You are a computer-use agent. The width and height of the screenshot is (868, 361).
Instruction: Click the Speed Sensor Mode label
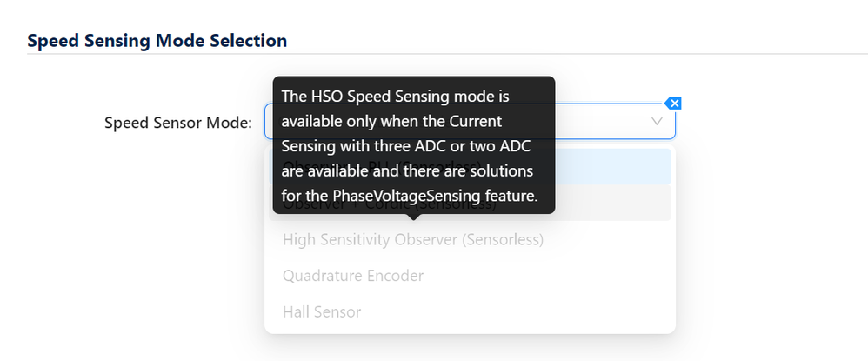[x=178, y=123]
